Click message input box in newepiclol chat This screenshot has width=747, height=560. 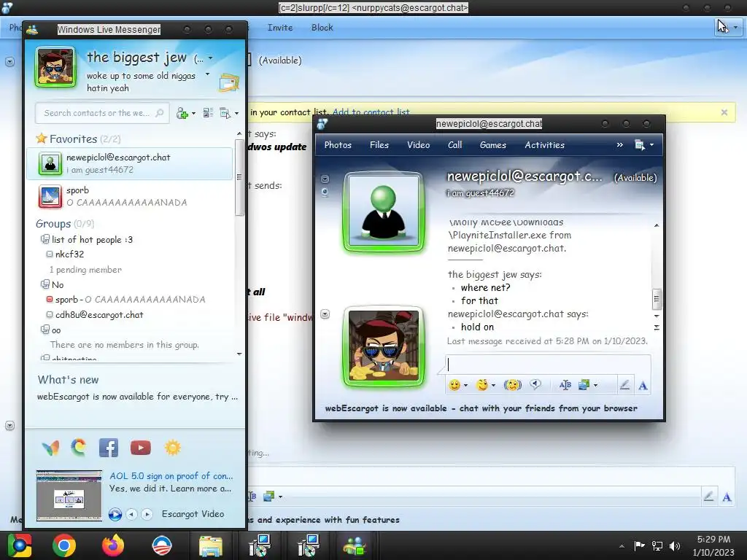[549, 365]
